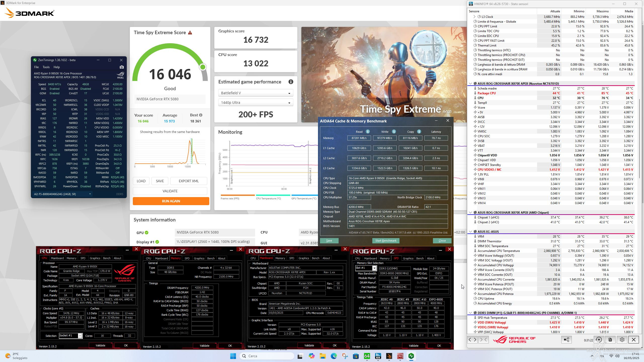
Task: Click the HWiNFO close sensors X button
Action: [634, 340]
